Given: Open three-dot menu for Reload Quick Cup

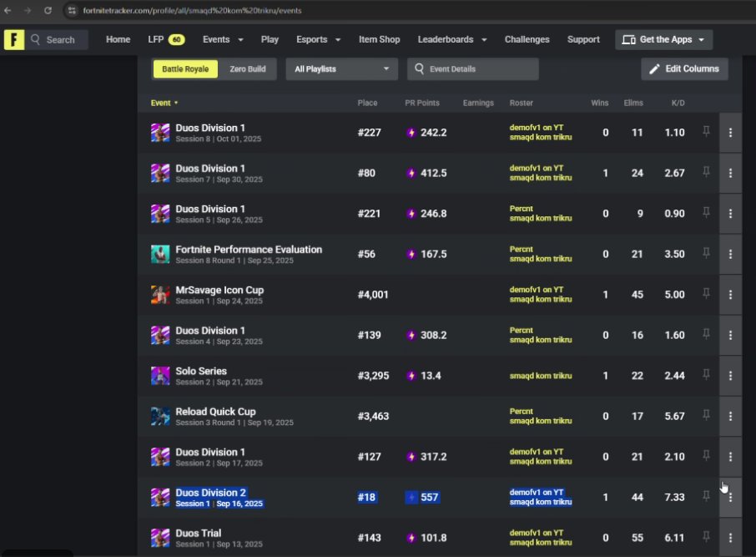Looking at the screenshot, I should point(730,416).
